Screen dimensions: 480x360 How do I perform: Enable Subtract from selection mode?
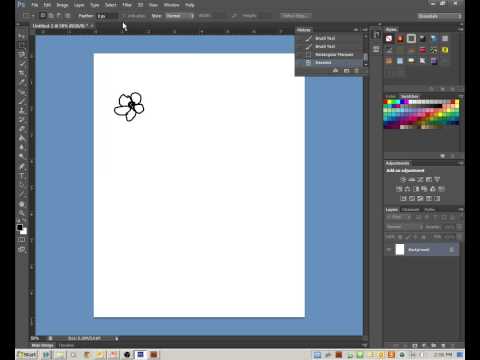(x=59, y=16)
